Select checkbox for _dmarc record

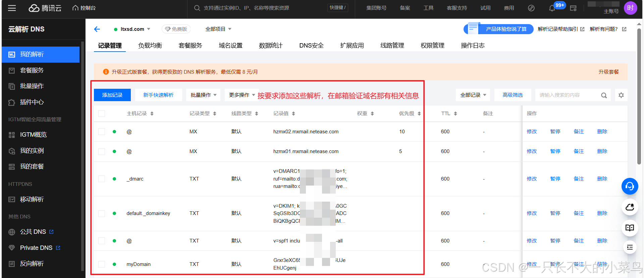(102, 179)
